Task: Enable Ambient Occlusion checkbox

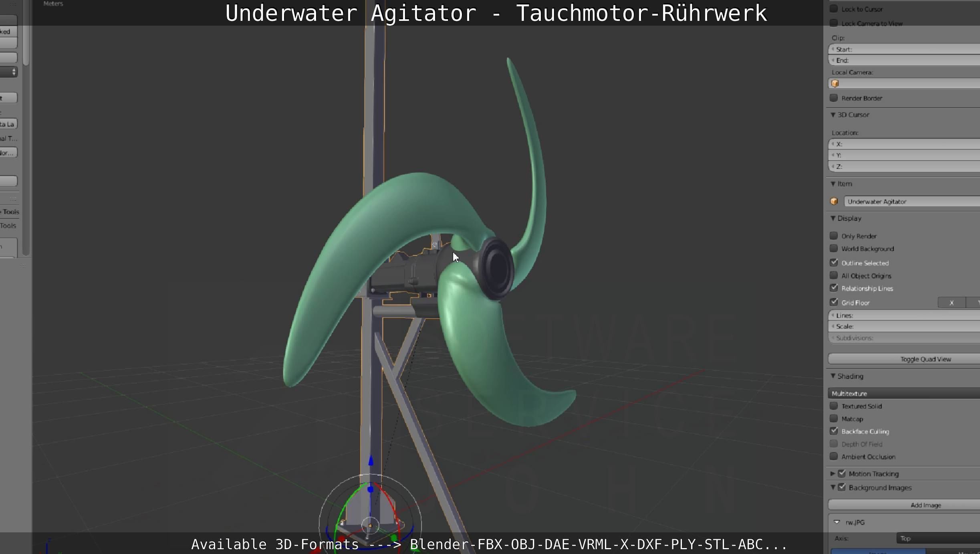Action: (x=834, y=456)
